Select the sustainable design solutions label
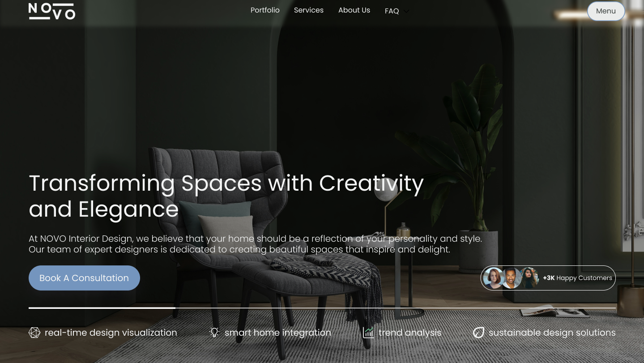The image size is (644, 363). [x=552, y=333]
